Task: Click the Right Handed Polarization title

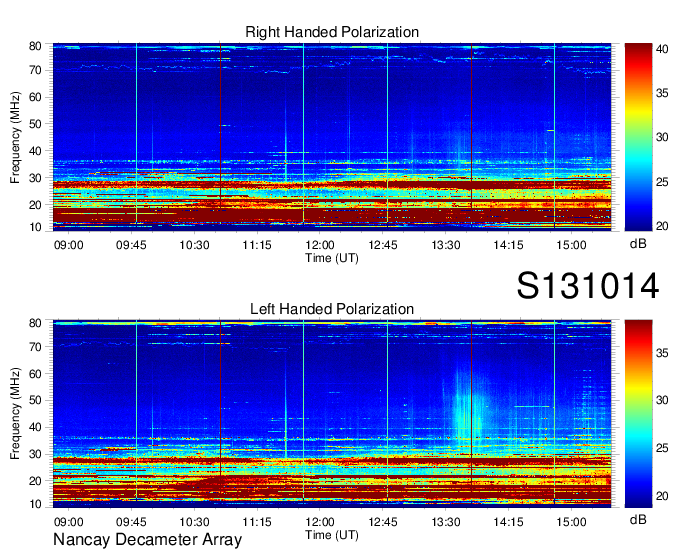Action: 332,32
